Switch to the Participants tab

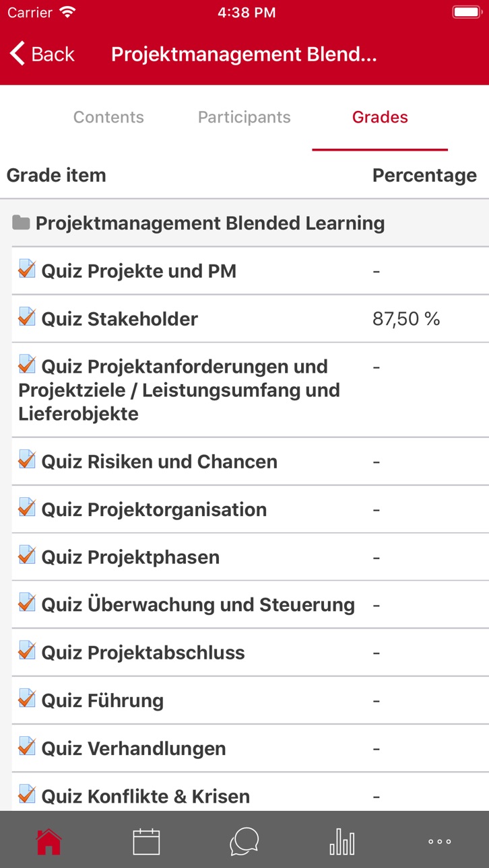pos(244,117)
